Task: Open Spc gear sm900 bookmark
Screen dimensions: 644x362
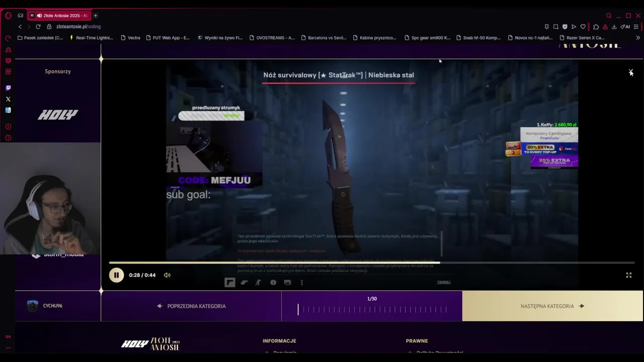Action: point(427,38)
